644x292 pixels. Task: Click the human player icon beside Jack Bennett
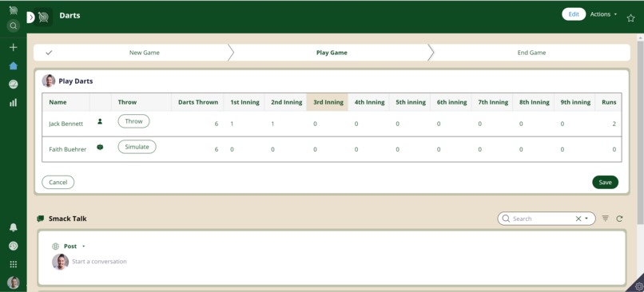tap(100, 121)
